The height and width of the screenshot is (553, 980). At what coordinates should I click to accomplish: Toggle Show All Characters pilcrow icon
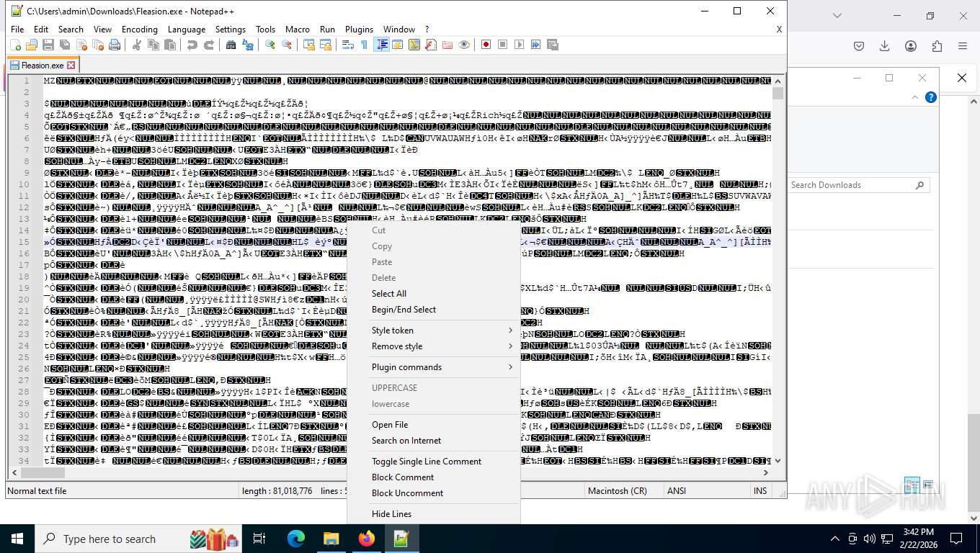click(x=364, y=45)
